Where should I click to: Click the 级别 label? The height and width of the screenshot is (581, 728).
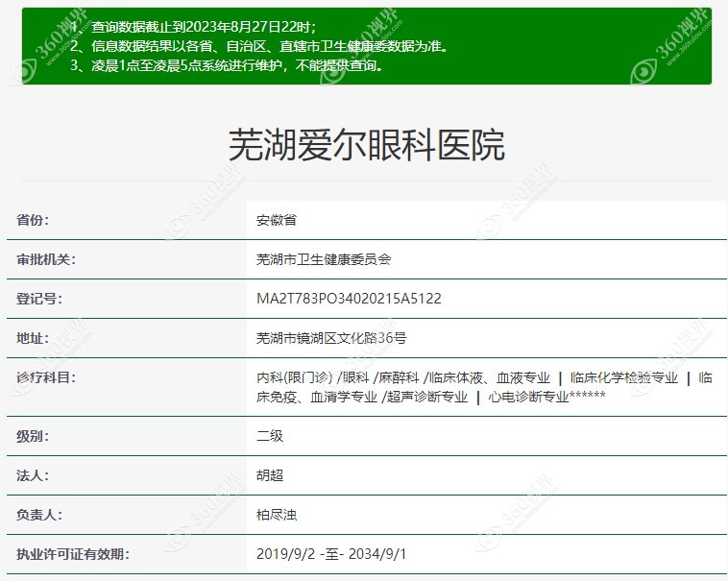(33, 436)
